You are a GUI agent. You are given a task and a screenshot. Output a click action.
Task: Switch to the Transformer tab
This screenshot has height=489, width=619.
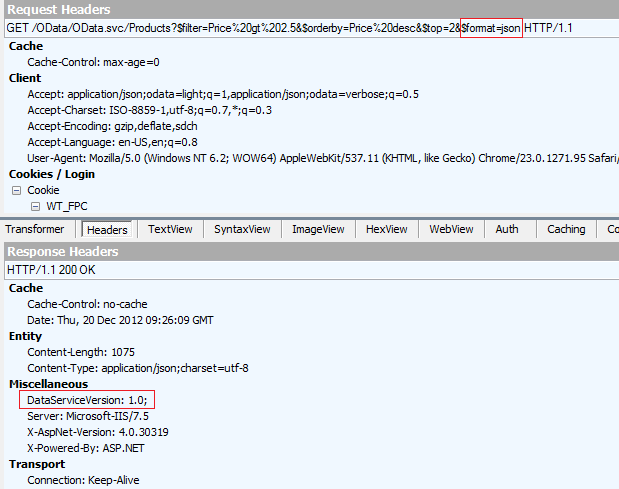click(x=35, y=229)
